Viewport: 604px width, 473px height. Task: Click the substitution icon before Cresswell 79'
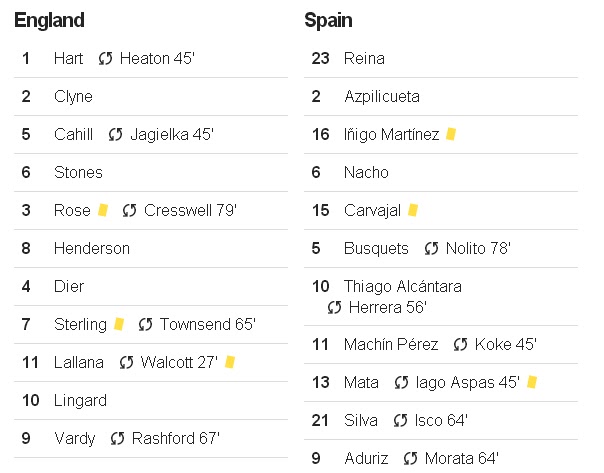(x=130, y=211)
